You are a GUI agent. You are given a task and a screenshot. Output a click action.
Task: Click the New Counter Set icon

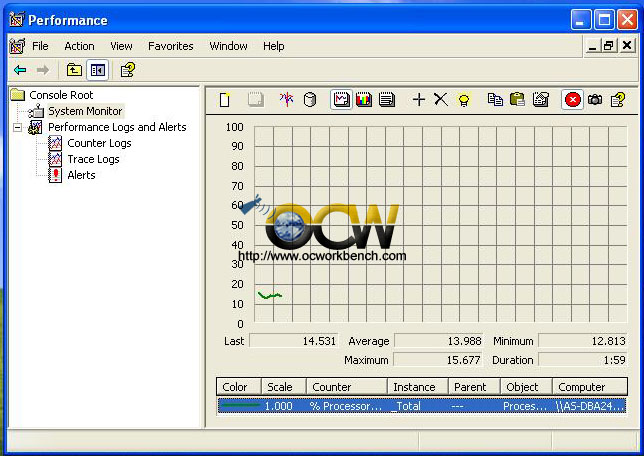point(225,100)
